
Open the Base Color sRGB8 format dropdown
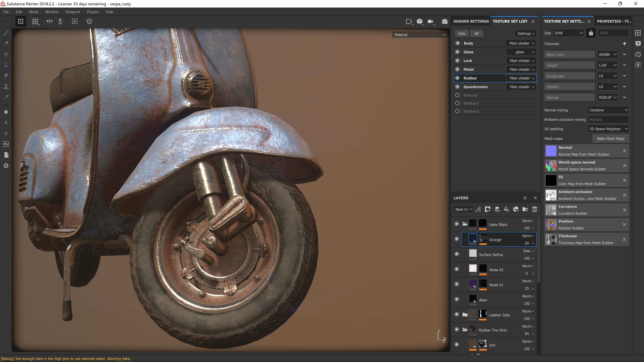pyautogui.click(x=607, y=54)
